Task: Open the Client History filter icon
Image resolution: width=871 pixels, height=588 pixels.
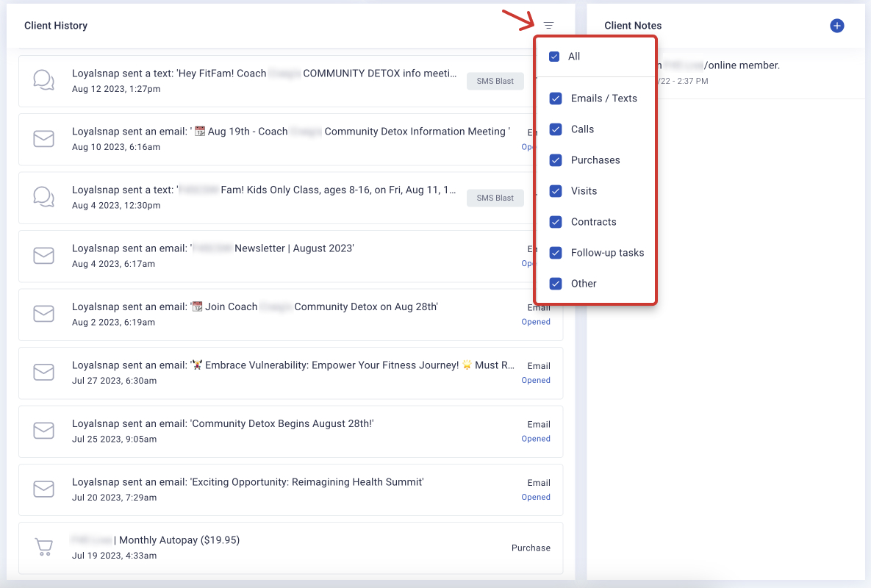Action: pos(548,26)
